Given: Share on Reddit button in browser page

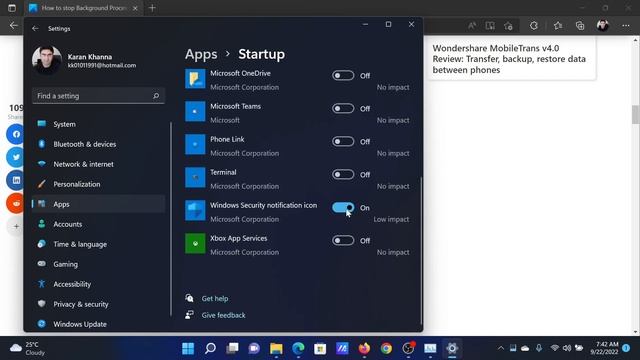Looking at the screenshot, I should (x=16, y=203).
